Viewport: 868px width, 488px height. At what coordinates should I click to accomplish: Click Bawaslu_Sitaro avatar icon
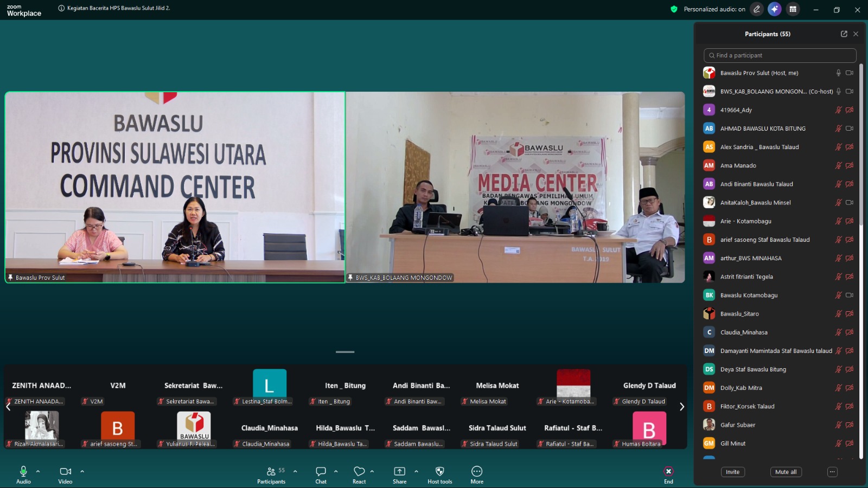pyautogui.click(x=709, y=313)
